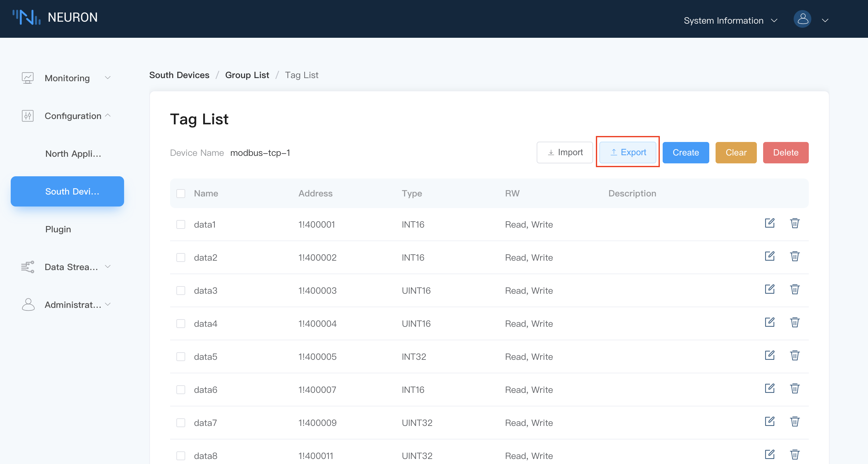The width and height of the screenshot is (868, 464).
Task: Edit tag data7 with pencil icon
Action: [770, 421]
